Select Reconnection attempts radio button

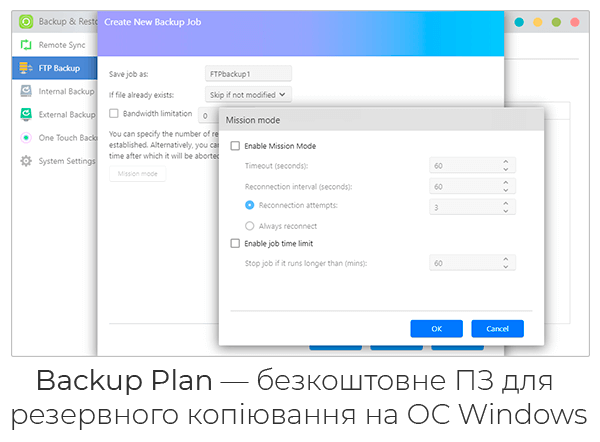[249, 205]
